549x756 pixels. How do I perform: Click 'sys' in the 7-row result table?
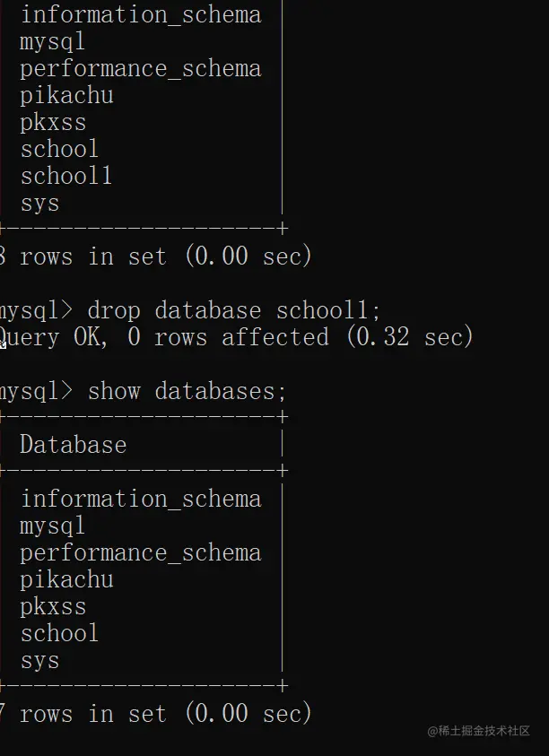coord(40,662)
